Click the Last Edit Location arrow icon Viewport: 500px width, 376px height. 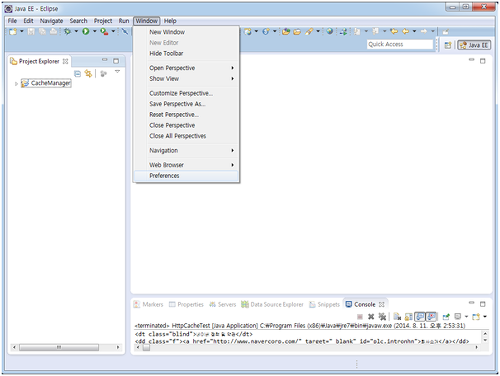[x=394, y=31]
